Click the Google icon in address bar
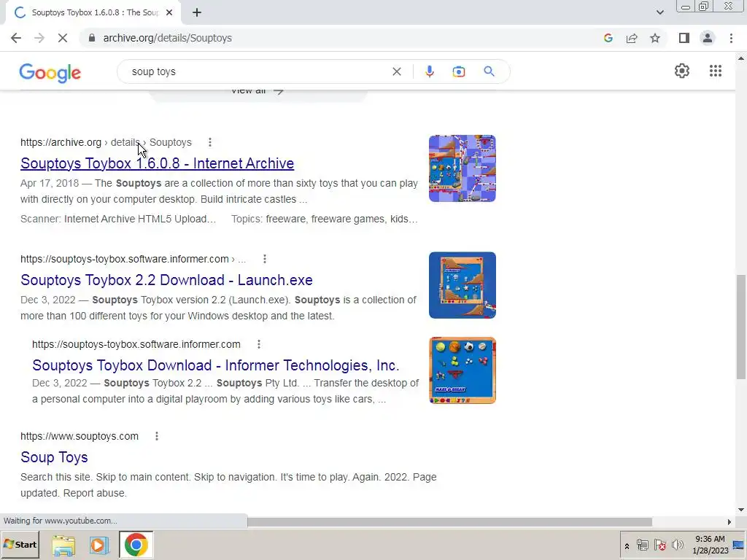Screen dimensions: 747x560 click(x=608, y=38)
